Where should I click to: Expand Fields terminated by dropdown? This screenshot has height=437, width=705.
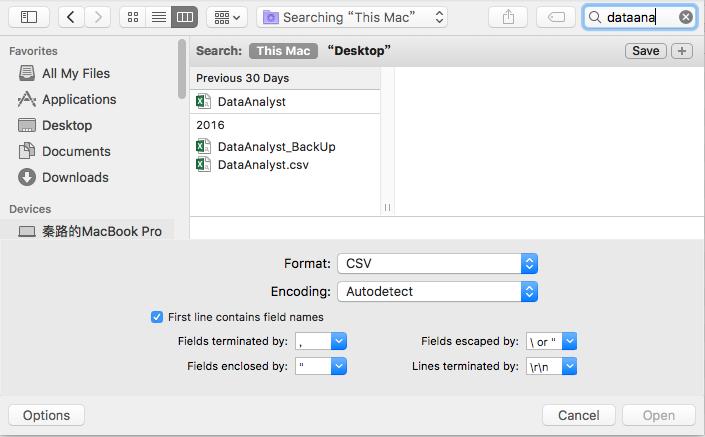tap(338, 341)
